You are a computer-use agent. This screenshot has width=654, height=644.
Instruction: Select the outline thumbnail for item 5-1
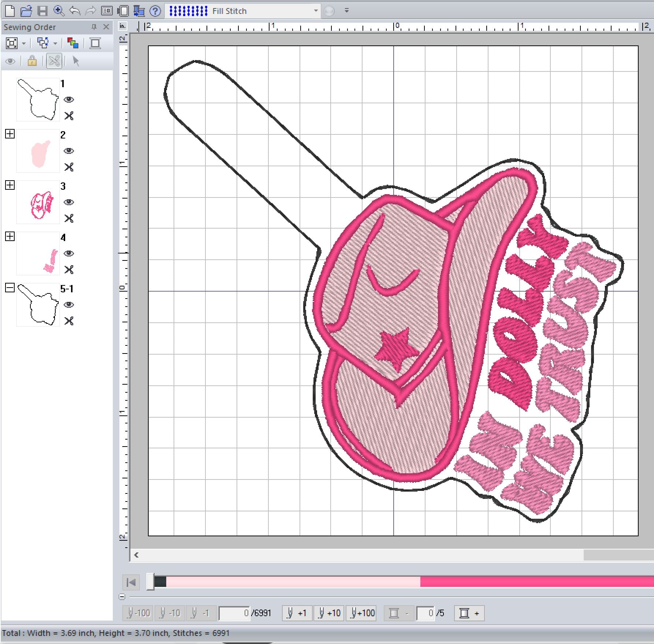point(38,305)
